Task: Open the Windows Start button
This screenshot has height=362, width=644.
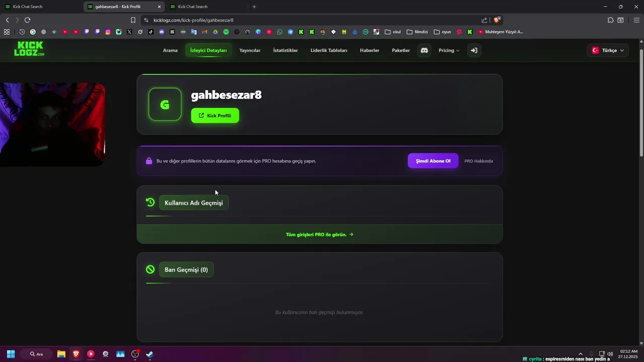Action: point(11,354)
